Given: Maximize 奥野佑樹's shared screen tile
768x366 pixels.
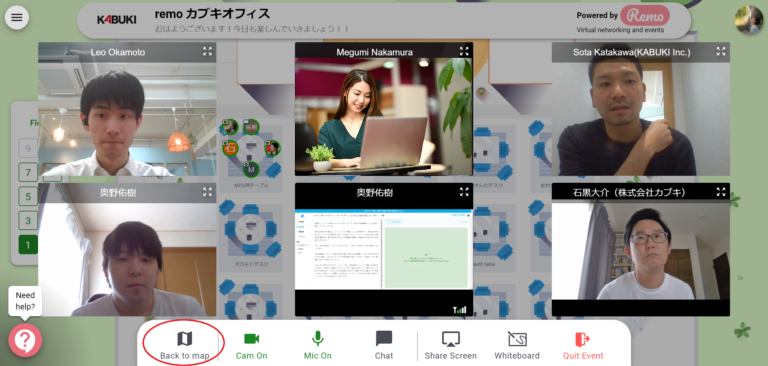Looking at the screenshot, I should click(464, 192).
